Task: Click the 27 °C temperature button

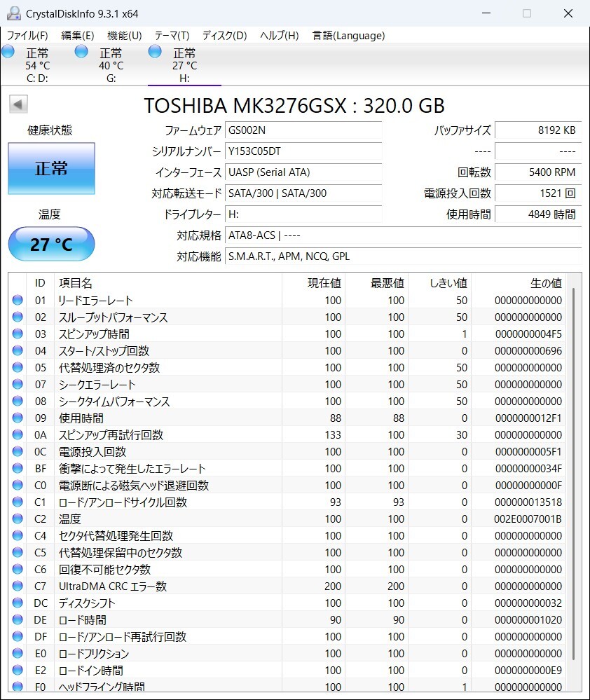Action: point(51,244)
